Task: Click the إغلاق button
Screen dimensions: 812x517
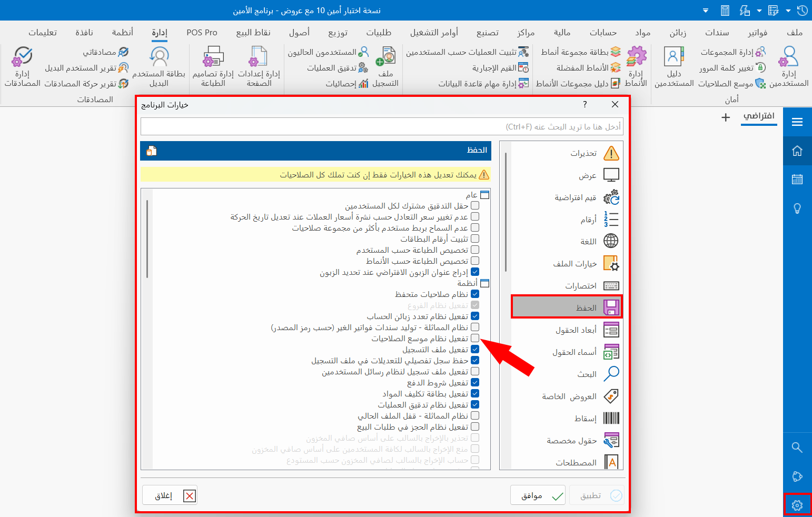Action: coord(170,495)
